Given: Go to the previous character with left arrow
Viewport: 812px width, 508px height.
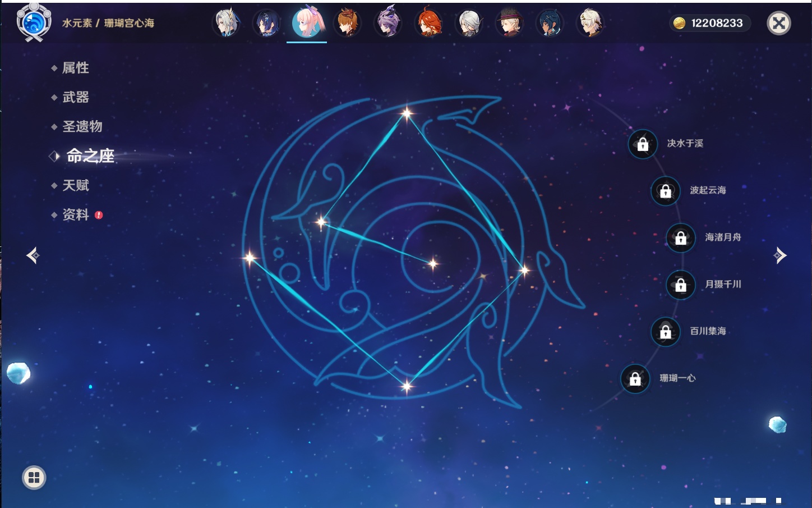Looking at the screenshot, I should (x=33, y=256).
